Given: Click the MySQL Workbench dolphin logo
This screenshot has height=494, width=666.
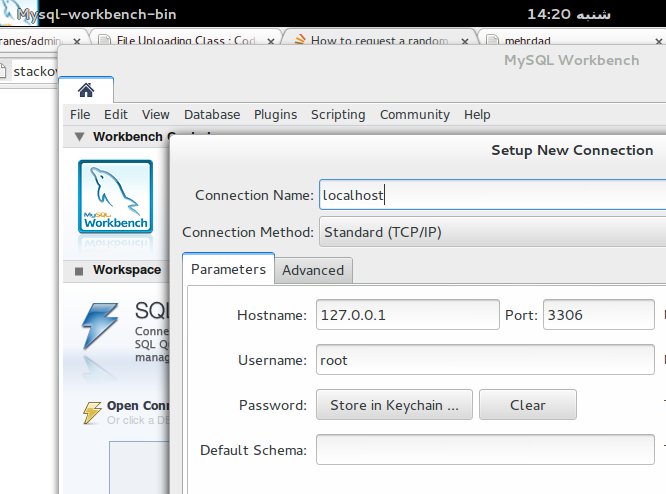Looking at the screenshot, I should (x=115, y=197).
